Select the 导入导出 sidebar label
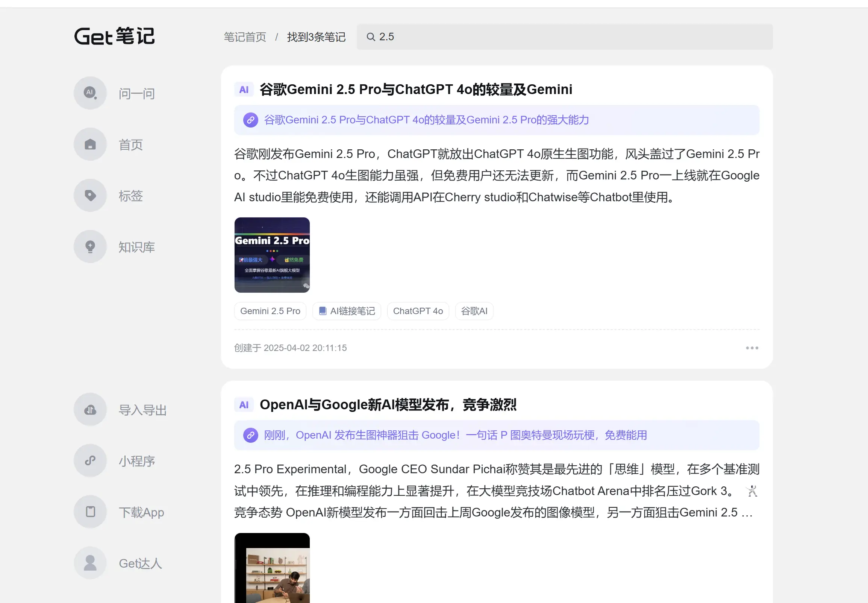 click(x=143, y=410)
